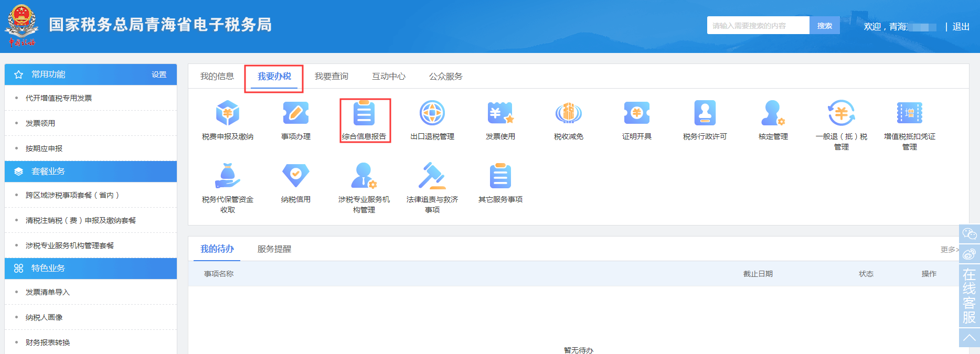The image size is (980, 354).
Task: Open the 法律追责与救济事项 icon
Action: (432, 176)
